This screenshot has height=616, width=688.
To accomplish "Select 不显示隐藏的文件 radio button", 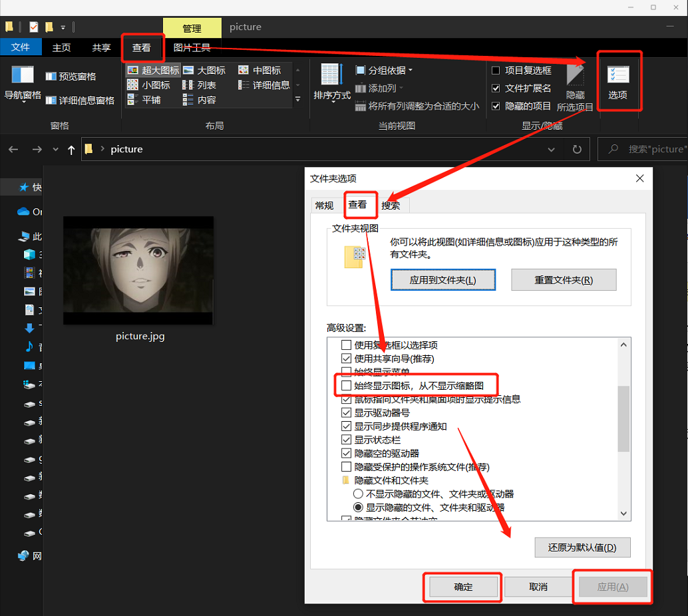I will point(358,494).
